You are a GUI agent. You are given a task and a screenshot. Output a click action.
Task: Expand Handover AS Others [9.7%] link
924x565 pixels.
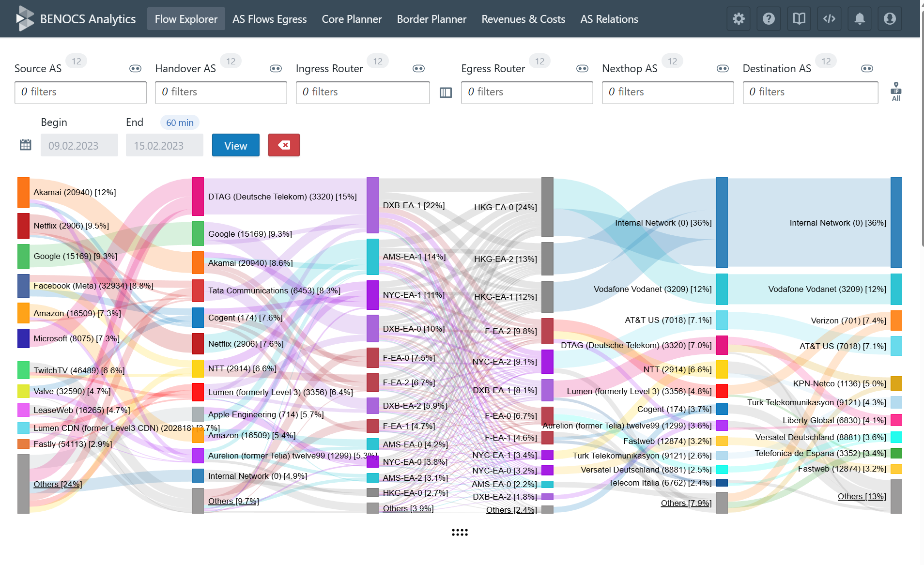pos(233,501)
